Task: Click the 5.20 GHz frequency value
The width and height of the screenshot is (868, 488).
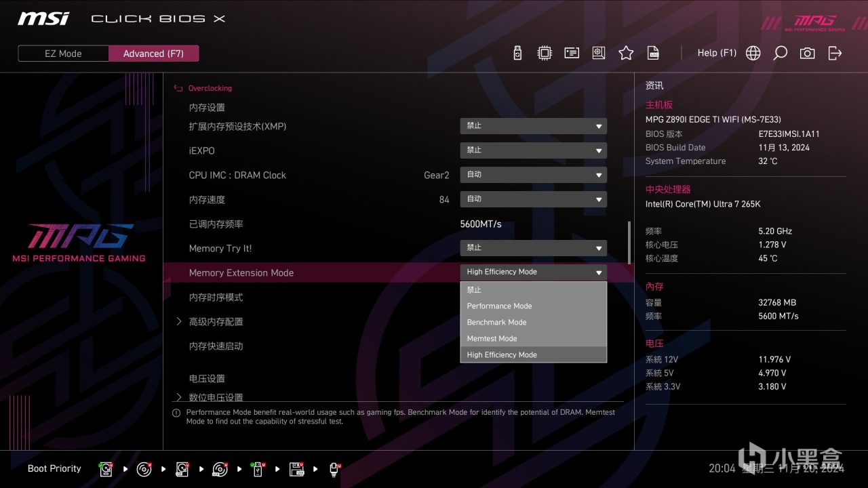Action: click(x=775, y=231)
